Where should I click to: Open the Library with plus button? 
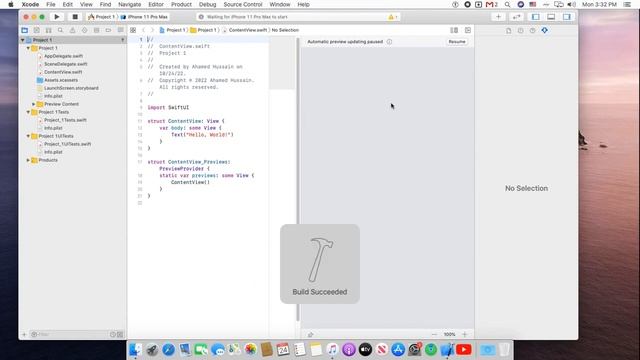pos(498,17)
